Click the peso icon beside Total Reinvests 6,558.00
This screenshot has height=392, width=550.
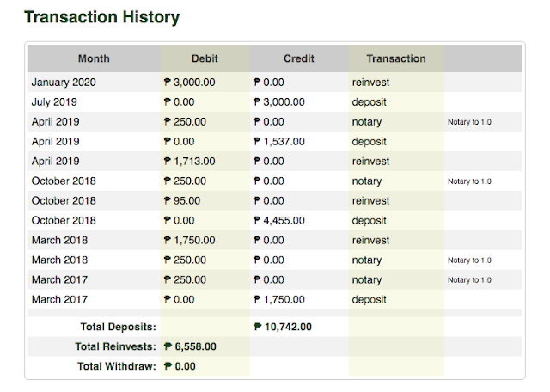[168, 346]
